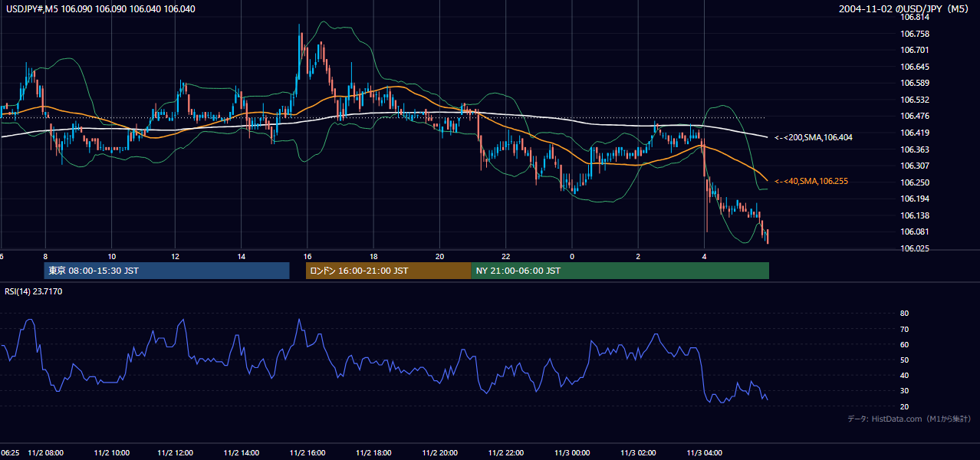
Task: Click the 11/2 16:00 time axis label
Action: point(309,452)
